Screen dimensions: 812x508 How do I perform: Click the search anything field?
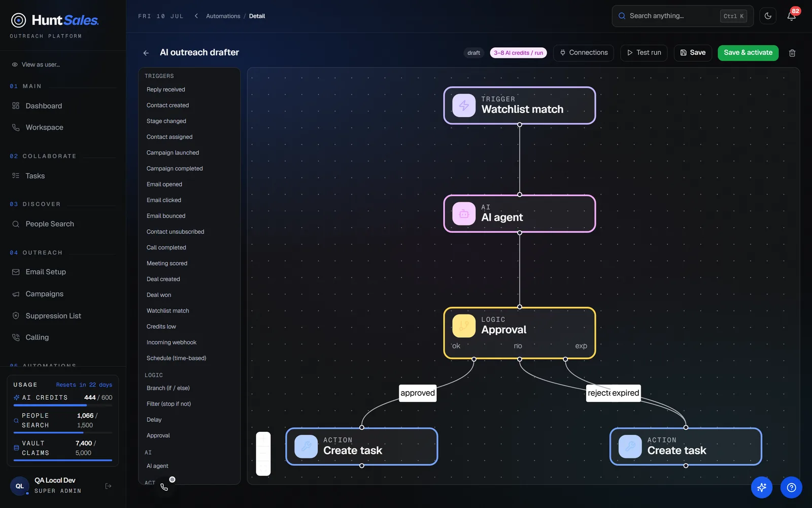pos(683,16)
